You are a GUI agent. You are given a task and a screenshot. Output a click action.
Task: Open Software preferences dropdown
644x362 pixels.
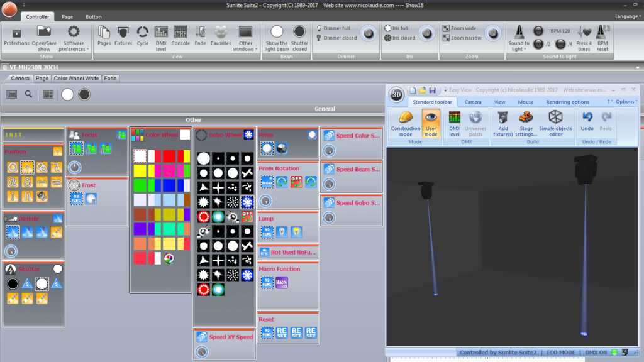[74, 38]
